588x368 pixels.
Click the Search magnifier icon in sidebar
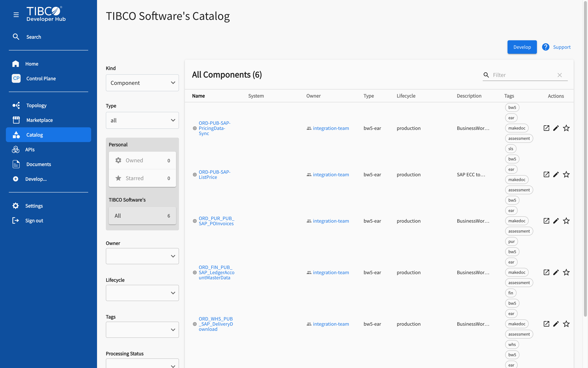(16, 37)
